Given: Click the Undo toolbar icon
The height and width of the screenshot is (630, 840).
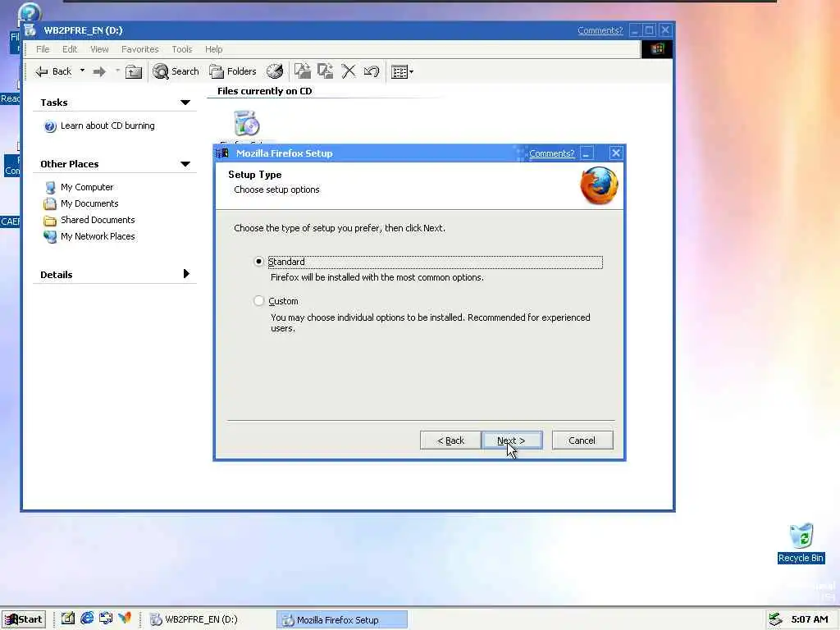Looking at the screenshot, I should tap(372, 71).
